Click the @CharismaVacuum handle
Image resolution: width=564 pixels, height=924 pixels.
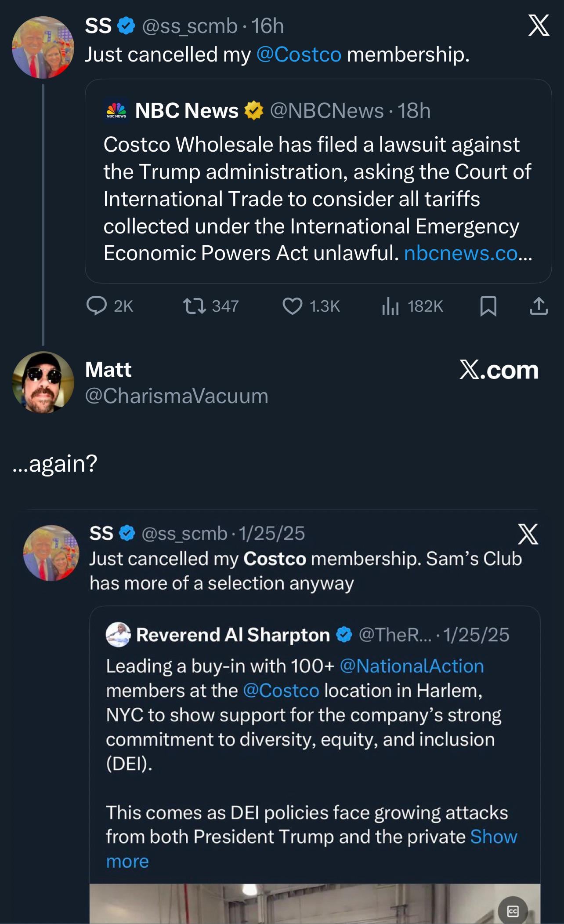click(x=177, y=396)
